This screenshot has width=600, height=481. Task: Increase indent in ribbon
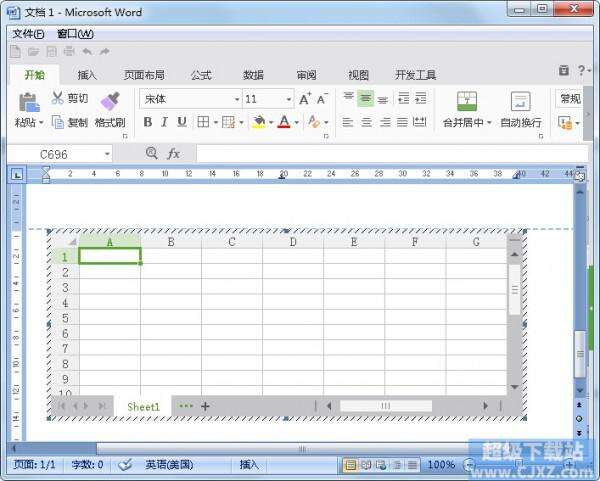coord(421,98)
